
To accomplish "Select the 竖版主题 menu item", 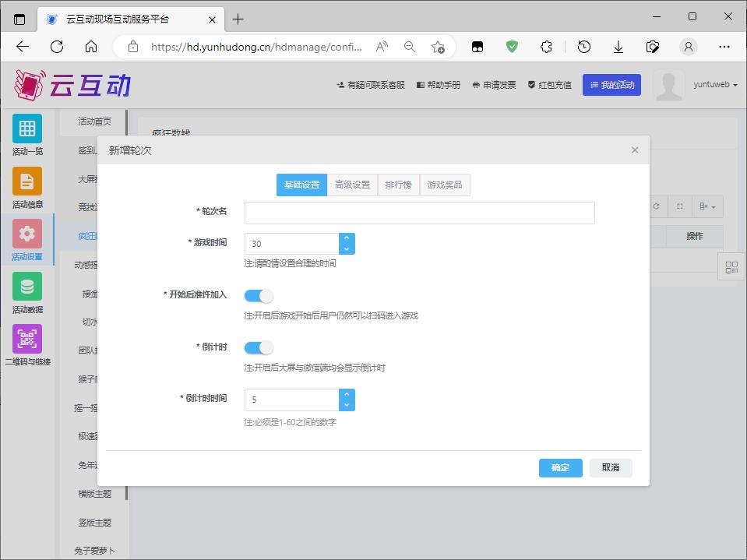I will coord(94,523).
